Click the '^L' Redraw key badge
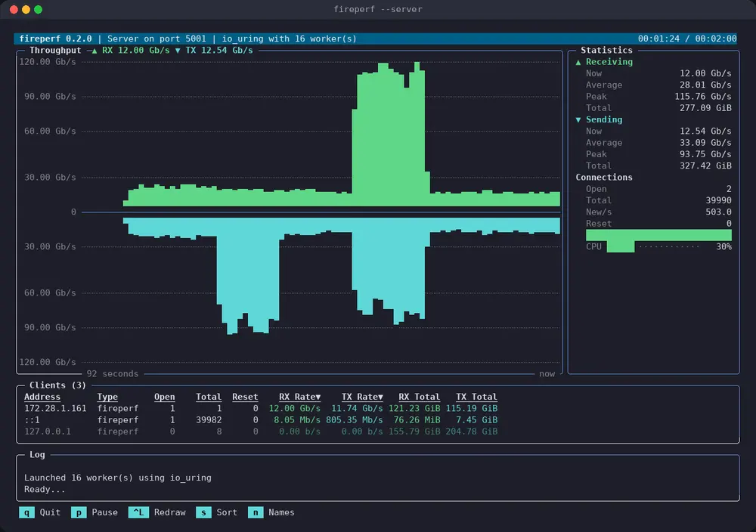The width and height of the screenshot is (756, 532). tap(138, 512)
